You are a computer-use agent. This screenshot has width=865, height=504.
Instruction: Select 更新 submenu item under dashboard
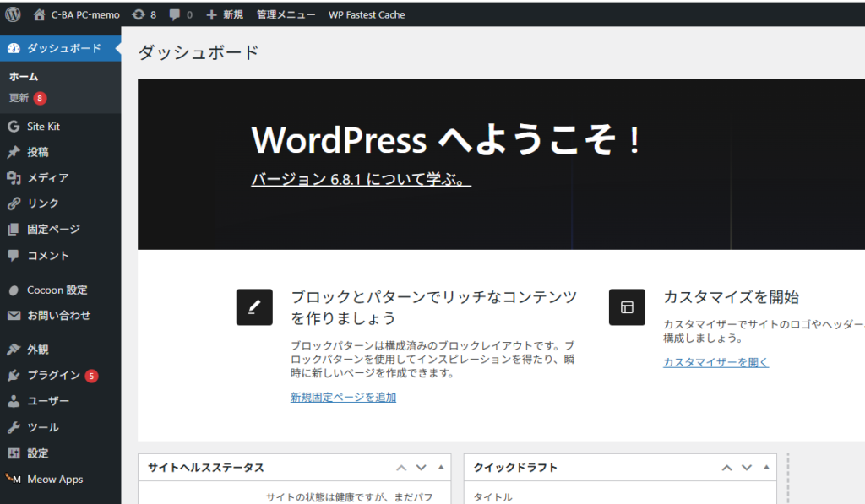[x=19, y=98]
